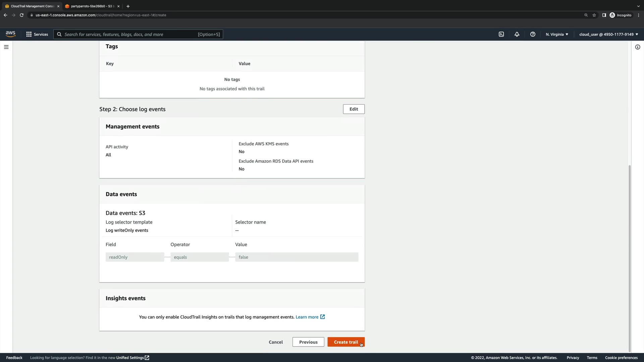Open the external link icon beside Learn more
The width and height of the screenshot is (644, 362).
(322, 317)
